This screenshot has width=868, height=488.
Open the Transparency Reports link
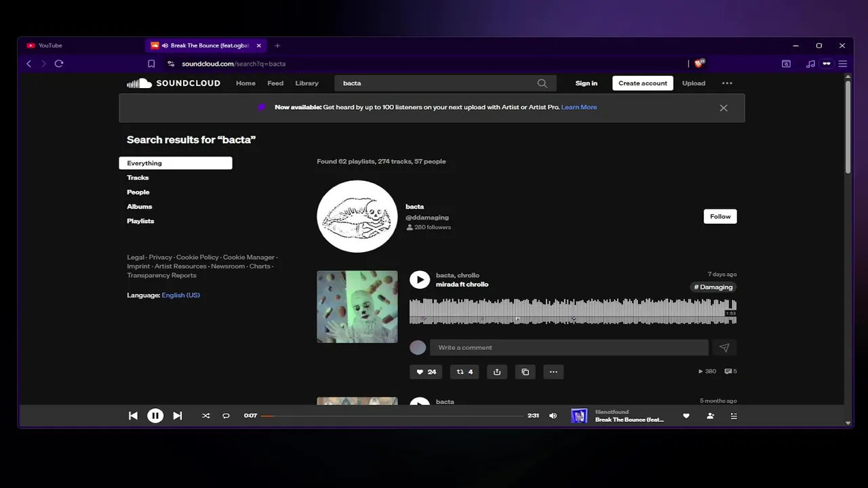click(x=161, y=276)
